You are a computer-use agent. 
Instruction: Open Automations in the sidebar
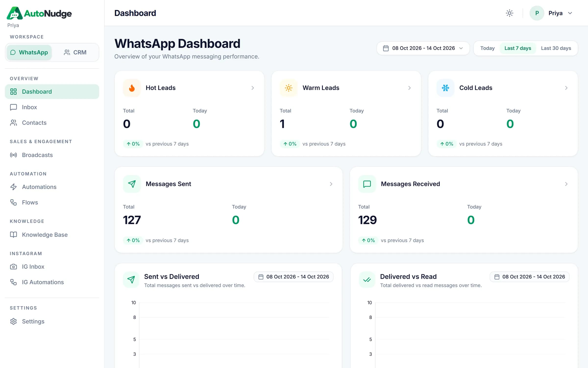click(x=52, y=187)
